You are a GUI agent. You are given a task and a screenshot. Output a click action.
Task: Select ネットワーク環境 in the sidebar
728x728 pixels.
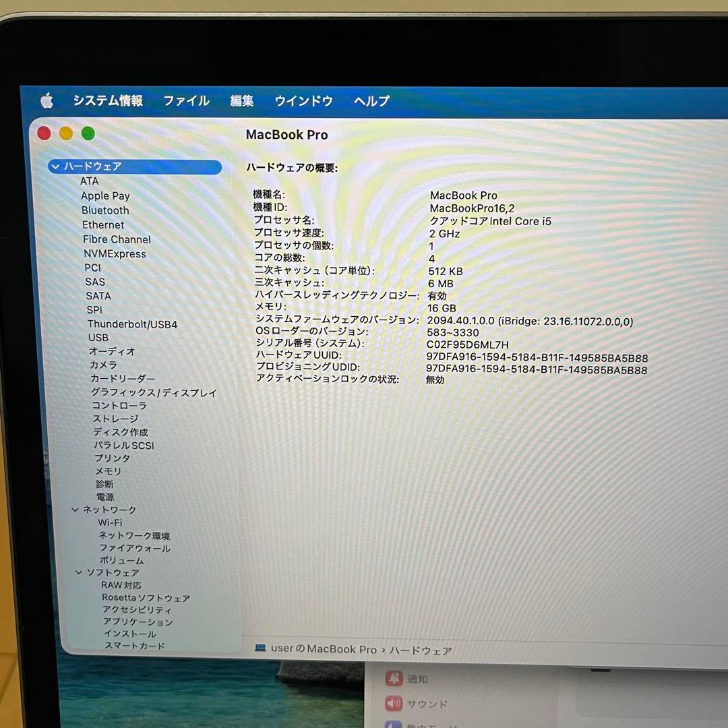pyautogui.click(x=134, y=535)
